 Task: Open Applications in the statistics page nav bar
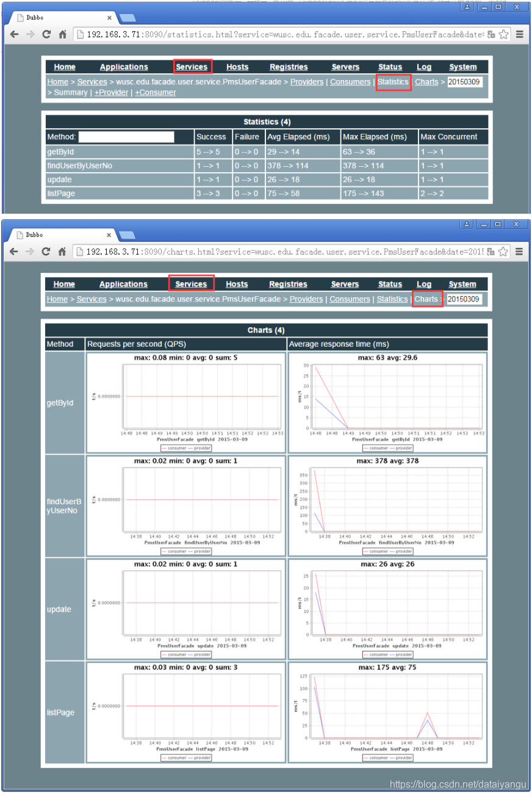click(124, 67)
